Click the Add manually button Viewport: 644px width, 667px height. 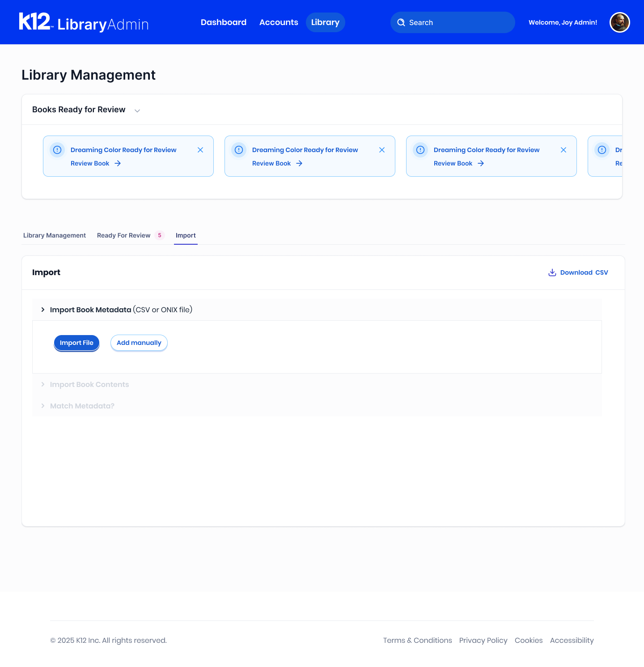(139, 343)
